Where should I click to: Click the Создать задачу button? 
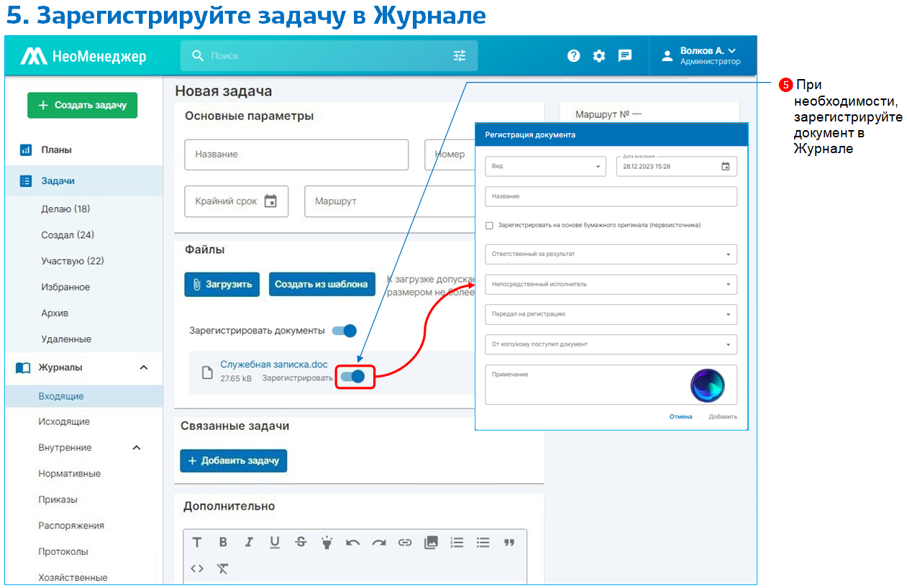82,105
